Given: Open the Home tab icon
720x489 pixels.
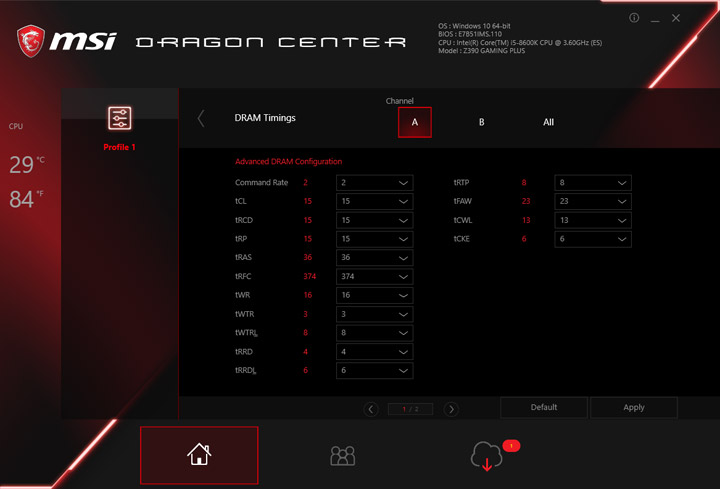Looking at the screenshot, I should pos(199,455).
